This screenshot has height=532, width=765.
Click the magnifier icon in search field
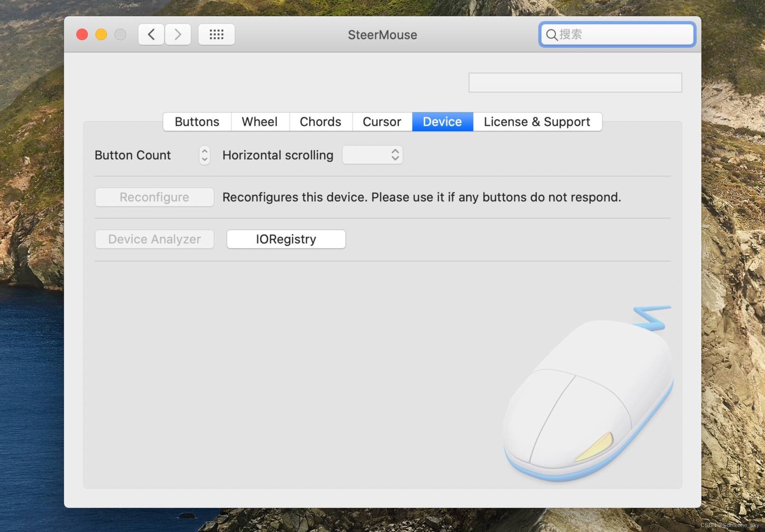551,35
